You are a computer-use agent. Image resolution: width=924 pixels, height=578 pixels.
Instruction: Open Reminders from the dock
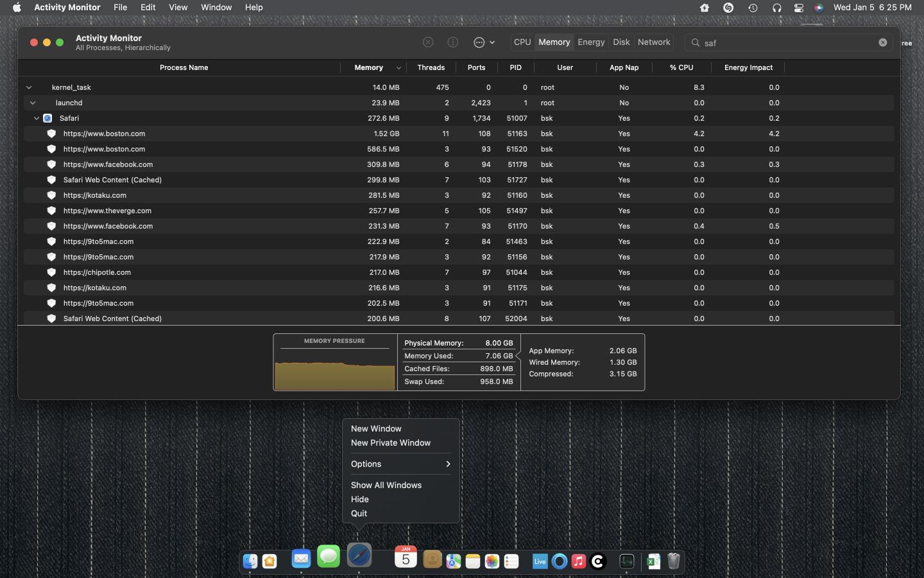tap(511, 561)
